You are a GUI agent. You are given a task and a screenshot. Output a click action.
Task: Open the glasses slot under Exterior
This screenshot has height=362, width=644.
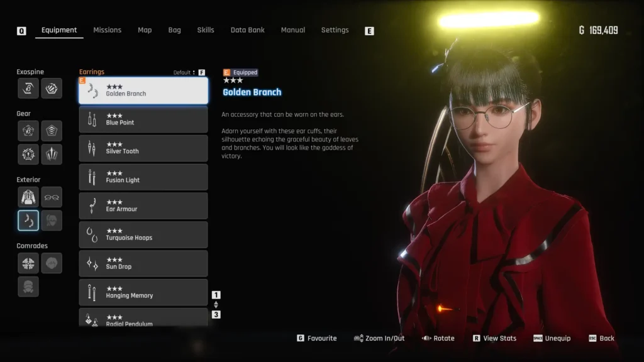pos(52,197)
